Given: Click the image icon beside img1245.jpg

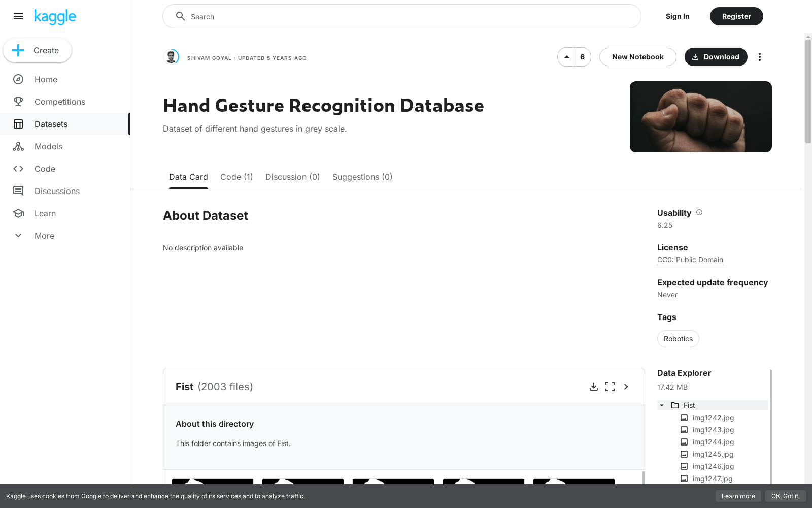Looking at the screenshot, I should click(x=684, y=454).
